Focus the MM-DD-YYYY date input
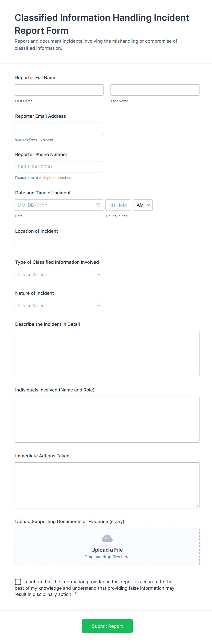The height and width of the screenshot is (644, 212). (x=55, y=205)
